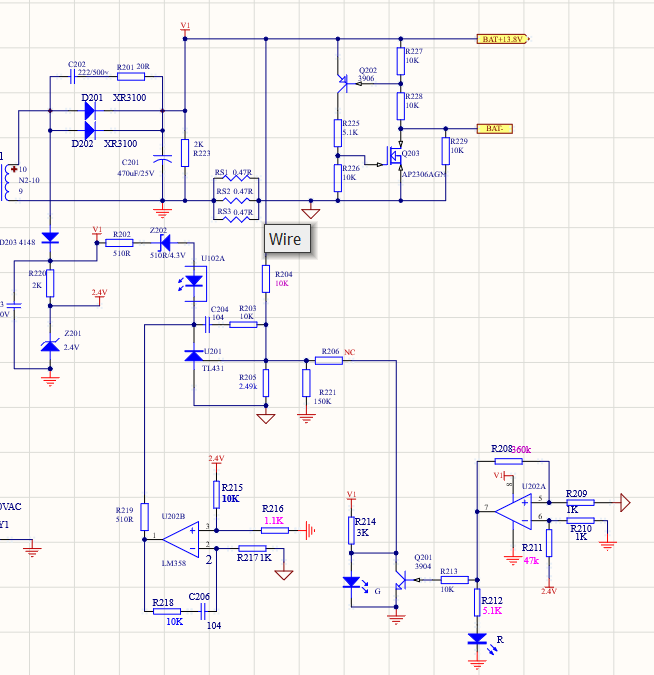Select the Q203 MOSFET symbol
Screen dimensions: 654x675
click(x=394, y=156)
